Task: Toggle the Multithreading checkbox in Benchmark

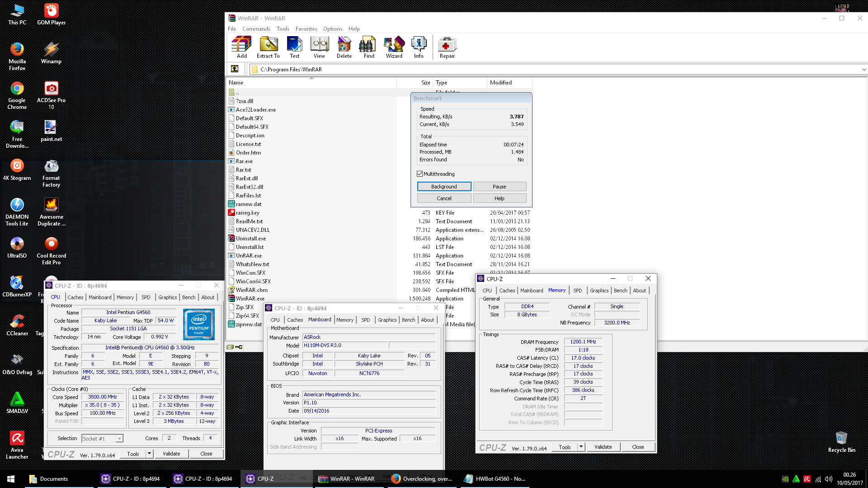Action: pyautogui.click(x=420, y=174)
